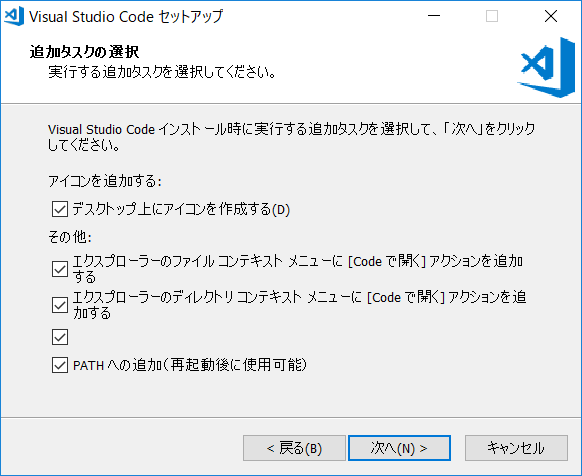Uncheck デスクトップ上にアイコンを作成する checkbox
This screenshot has width=582, height=476.
coord(60,209)
